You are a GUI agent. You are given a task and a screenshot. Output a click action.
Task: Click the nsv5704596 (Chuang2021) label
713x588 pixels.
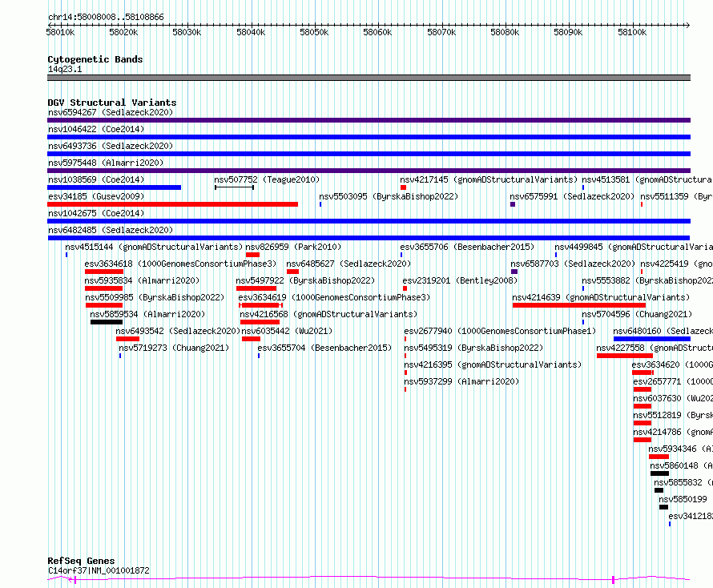(x=637, y=314)
